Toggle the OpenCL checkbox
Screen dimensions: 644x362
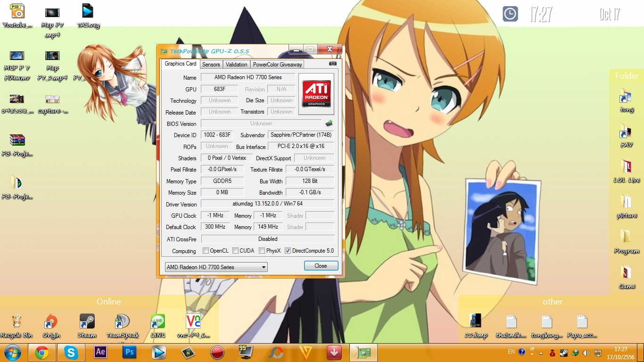(206, 251)
